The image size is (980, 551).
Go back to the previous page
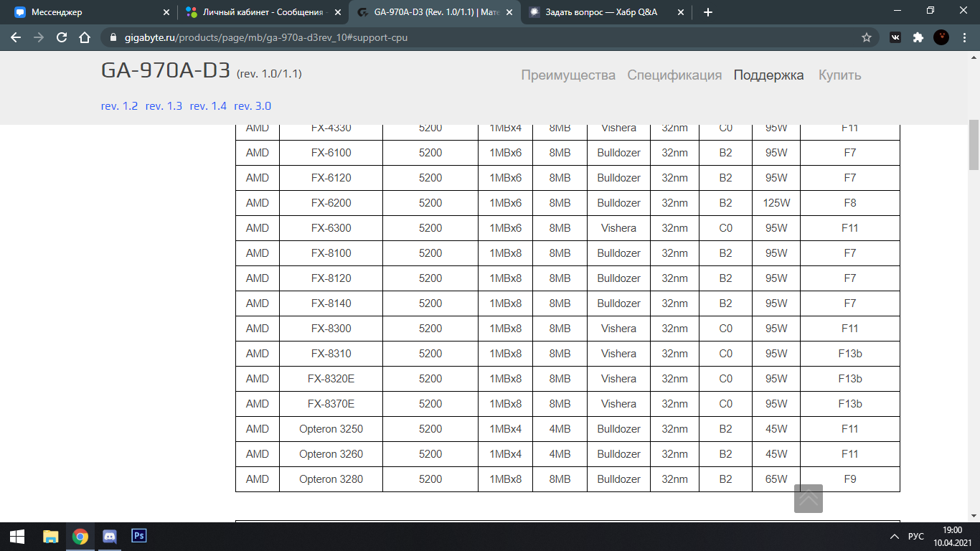(16, 37)
